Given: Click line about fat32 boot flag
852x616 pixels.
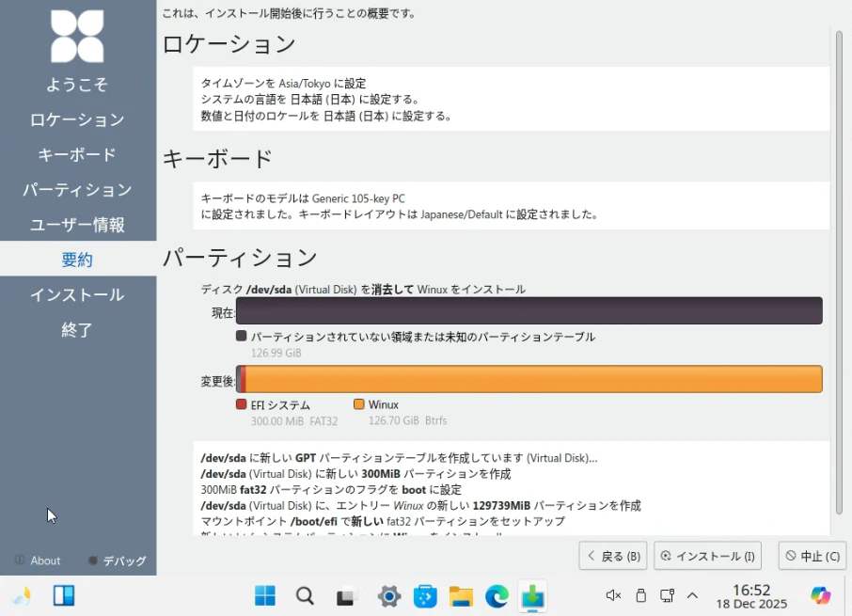Looking at the screenshot, I should click(x=331, y=489).
